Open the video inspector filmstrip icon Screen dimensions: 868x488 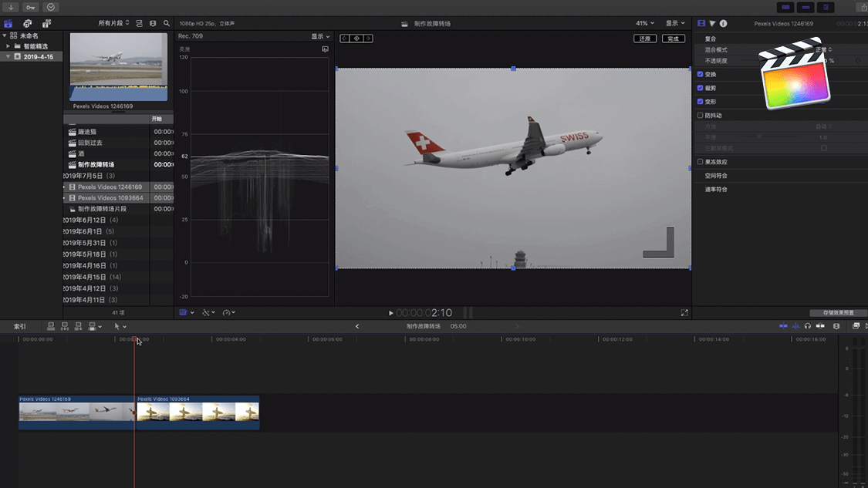pos(701,24)
